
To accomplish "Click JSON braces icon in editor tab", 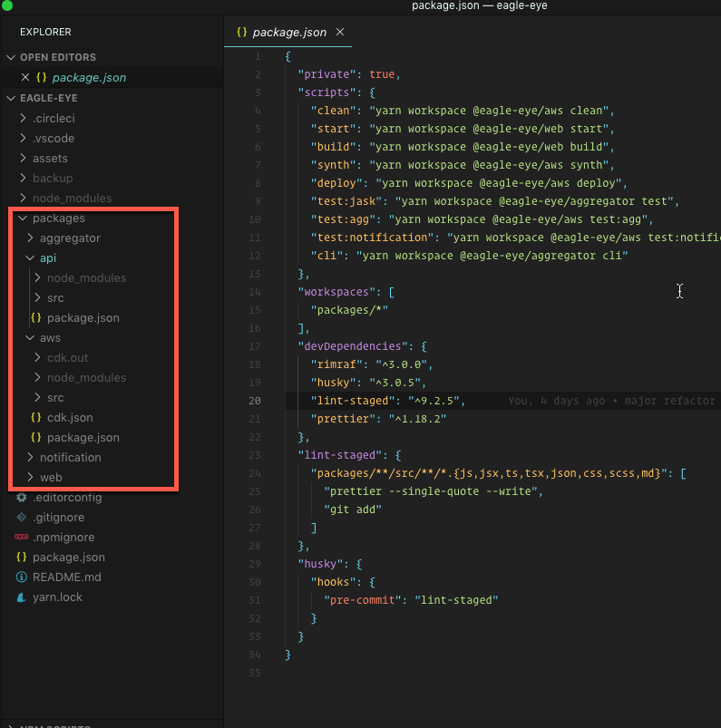I will (241, 32).
